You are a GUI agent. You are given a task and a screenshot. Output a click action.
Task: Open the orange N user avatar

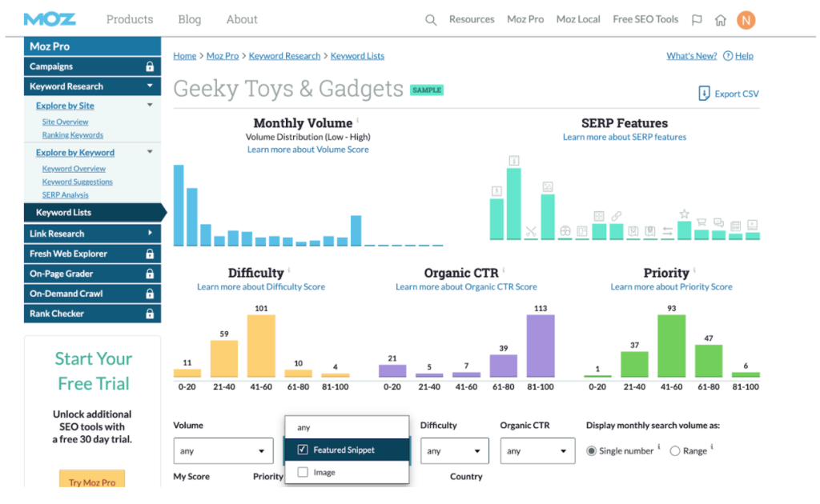tap(746, 20)
